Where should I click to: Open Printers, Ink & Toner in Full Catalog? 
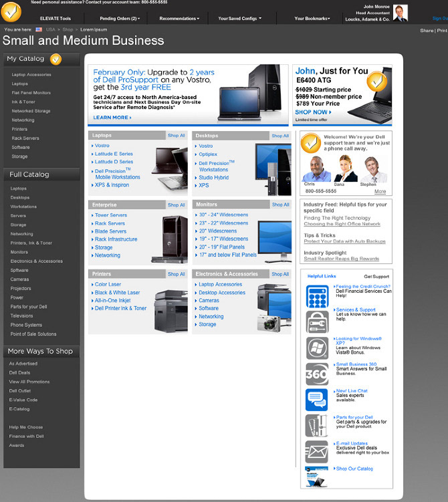coord(31,243)
